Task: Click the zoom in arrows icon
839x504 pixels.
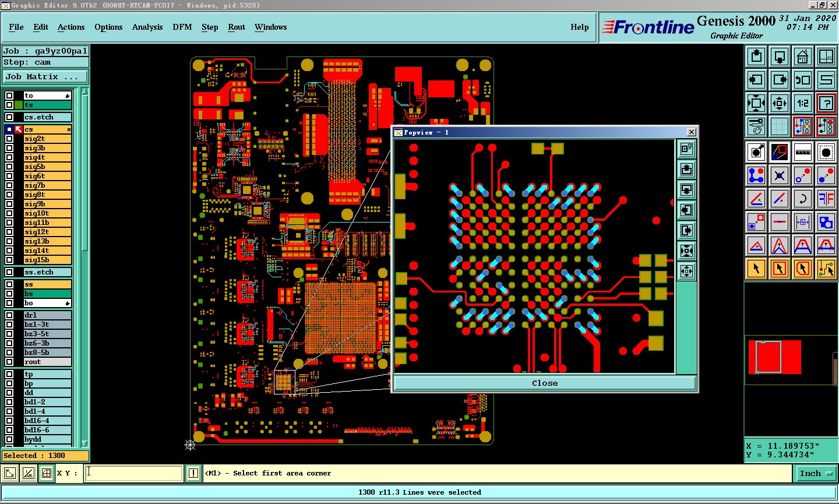Action: point(756,103)
